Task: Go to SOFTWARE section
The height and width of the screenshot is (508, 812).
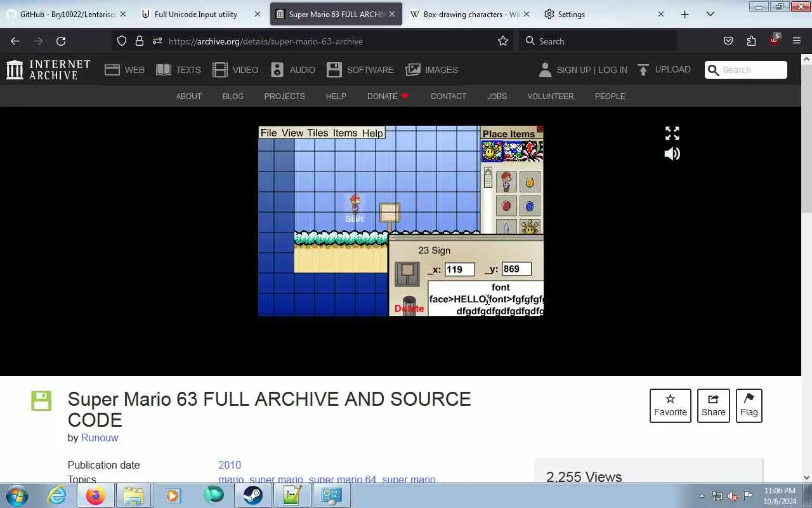Action: pyautogui.click(x=360, y=70)
